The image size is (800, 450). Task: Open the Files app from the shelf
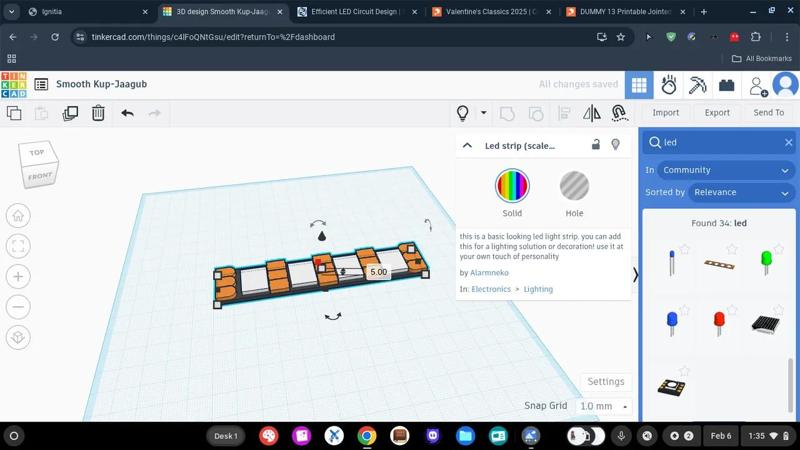pyautogui.click(x=465, y=436)
